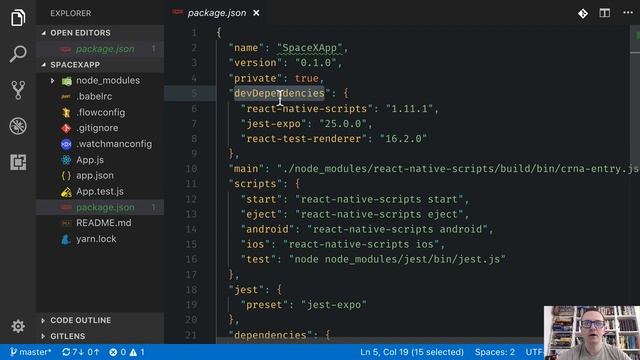Open the Search view in activity bar

(x=18, y=54)
